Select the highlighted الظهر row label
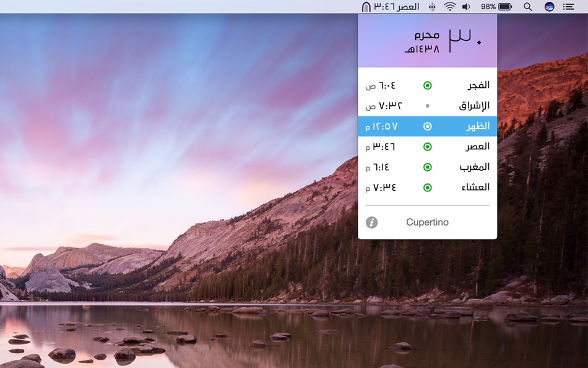Viewport: 588px width, 368px height. click(x=478, y=126)
